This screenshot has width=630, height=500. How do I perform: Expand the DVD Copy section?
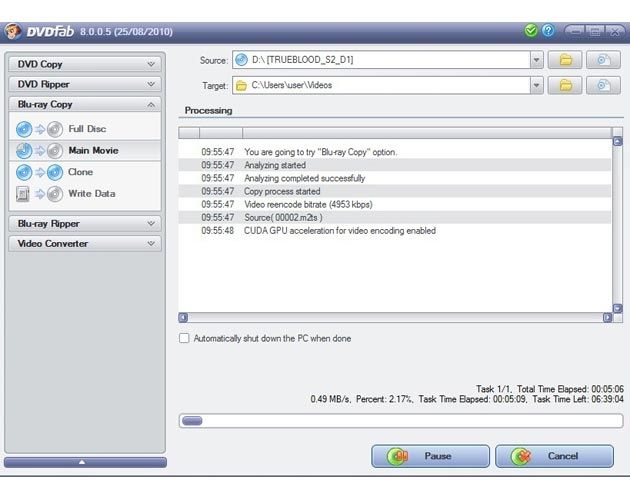85,64
